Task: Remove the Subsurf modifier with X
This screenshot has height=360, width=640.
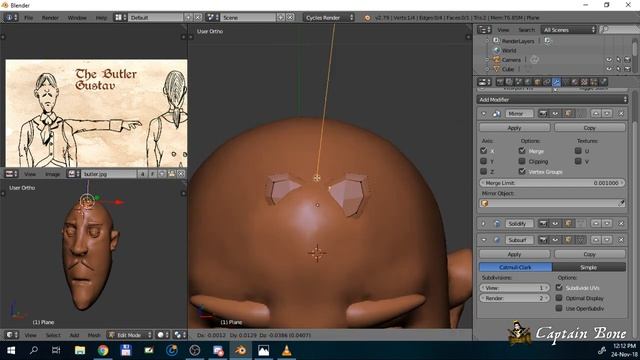Action: point(621,240)
